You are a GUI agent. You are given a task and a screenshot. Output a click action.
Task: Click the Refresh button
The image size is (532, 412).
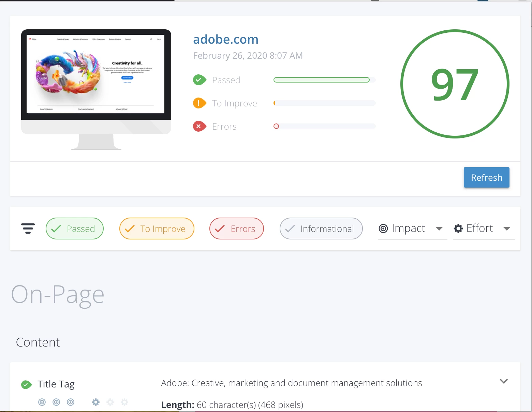[487, 177]
